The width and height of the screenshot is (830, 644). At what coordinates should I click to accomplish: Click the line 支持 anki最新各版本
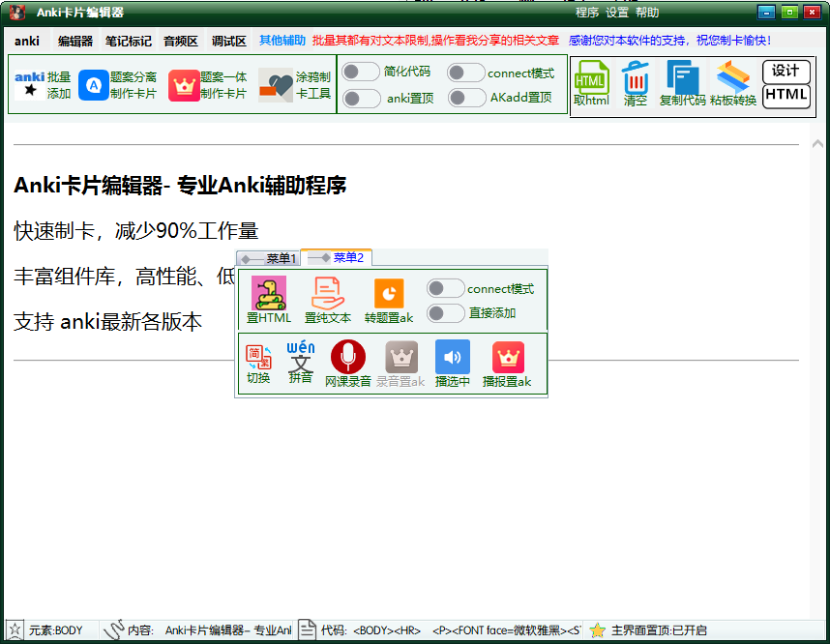pos(108,322)
